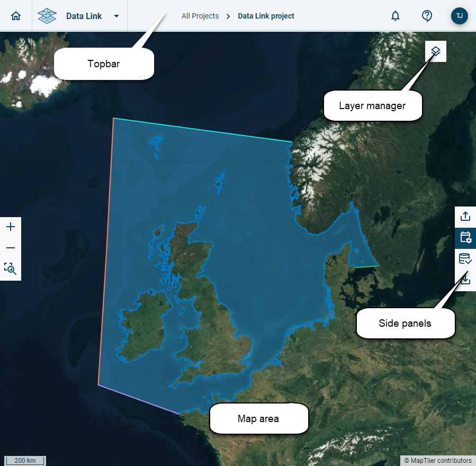This screenshot has height=466, width=476.
Task: Expand the Data Link app dropdown arrow
Action: click(x=116, y=16)
